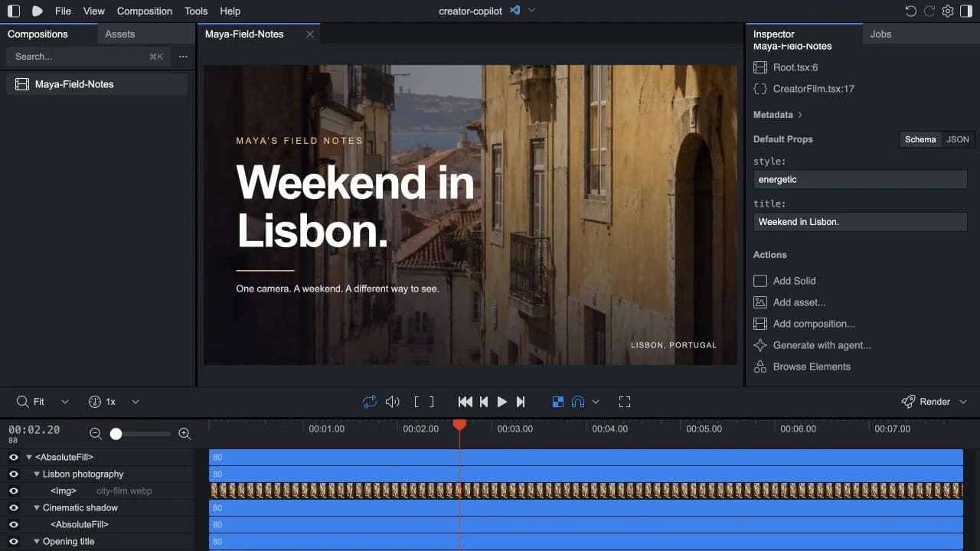Toggle the checkerboard transparency background

point(558,402)
